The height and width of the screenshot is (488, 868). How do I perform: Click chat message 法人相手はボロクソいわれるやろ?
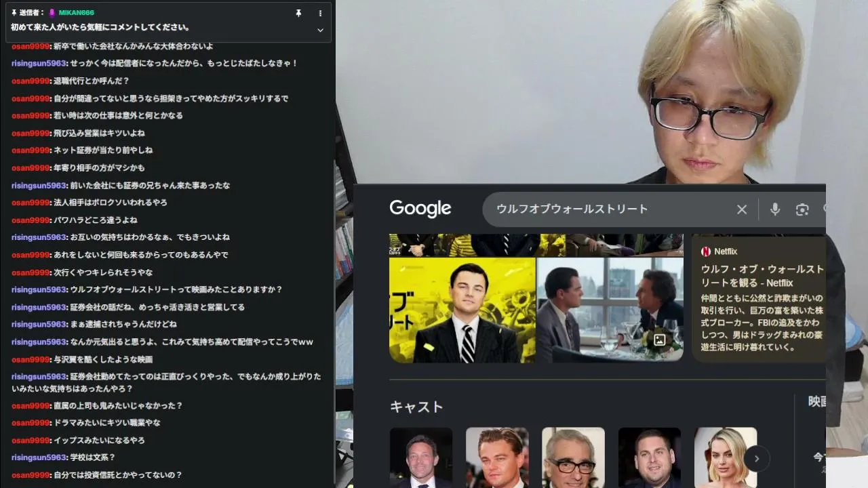click(111, 203)
